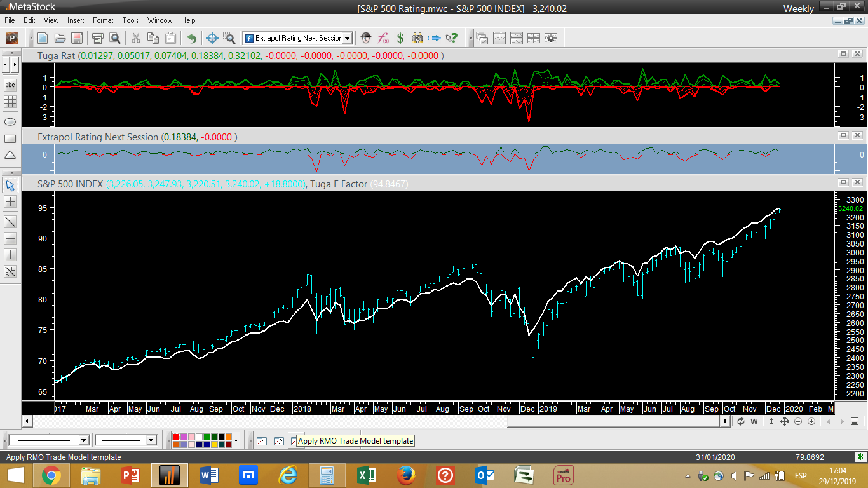Open the Insert menu
Screen dimensions: 868x488
(75, 20)
